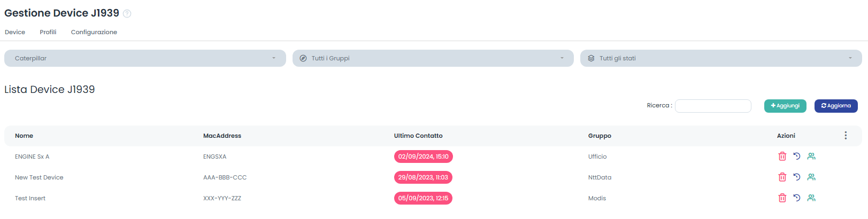Select the Device tab

[15, 32]
